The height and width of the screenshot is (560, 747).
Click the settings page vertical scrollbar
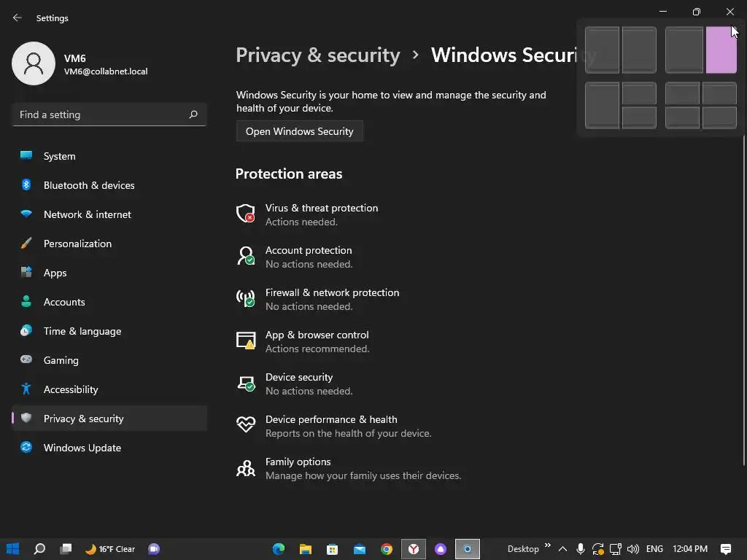[743, 300]
